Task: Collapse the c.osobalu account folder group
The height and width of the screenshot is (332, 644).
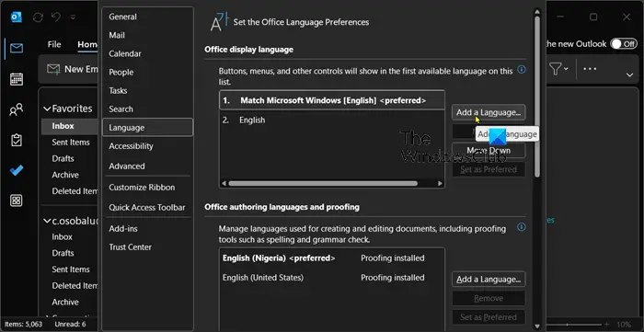Action: (47, 222)
